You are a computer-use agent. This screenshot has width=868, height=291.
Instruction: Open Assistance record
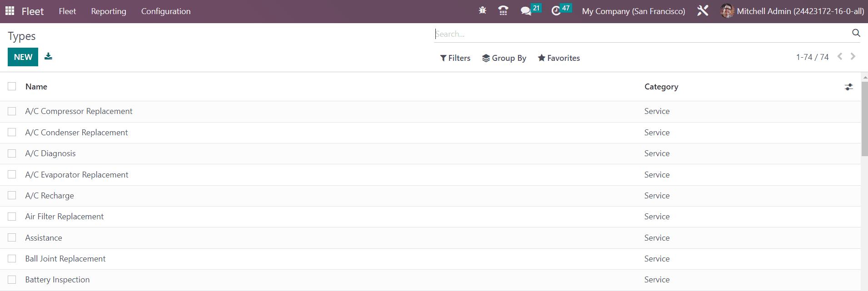[x=44, y=237]
